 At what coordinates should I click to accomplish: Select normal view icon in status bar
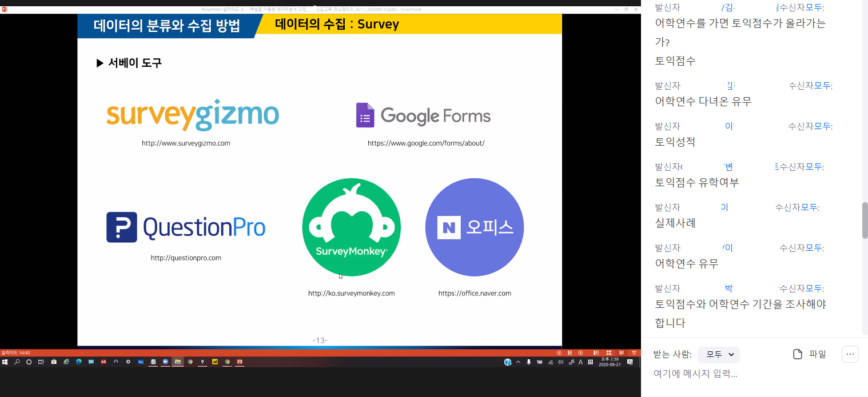[596, 352]
